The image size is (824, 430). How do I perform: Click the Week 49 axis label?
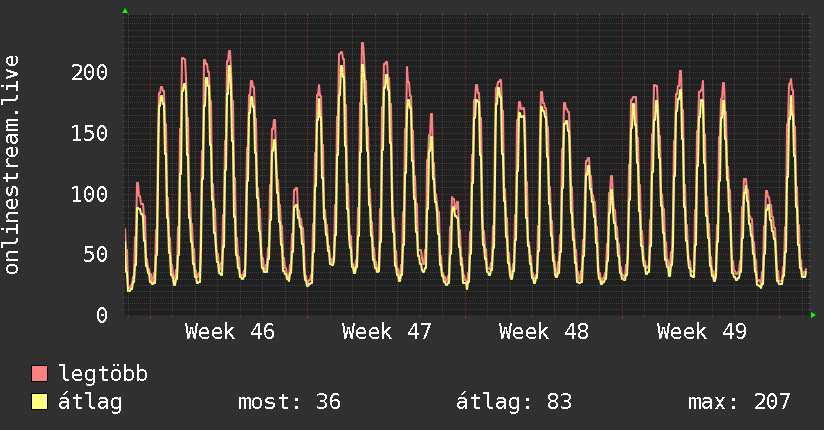click(702, 332)
